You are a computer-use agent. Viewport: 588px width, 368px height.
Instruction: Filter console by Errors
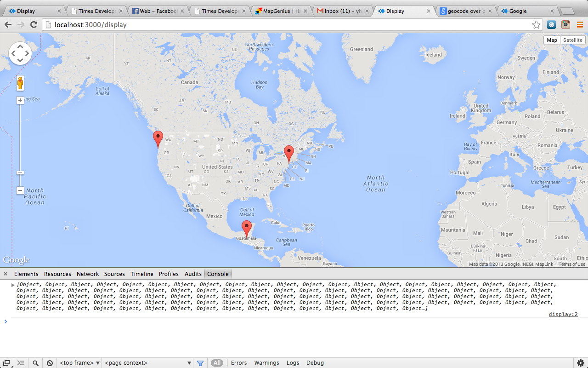click(239, 363)
